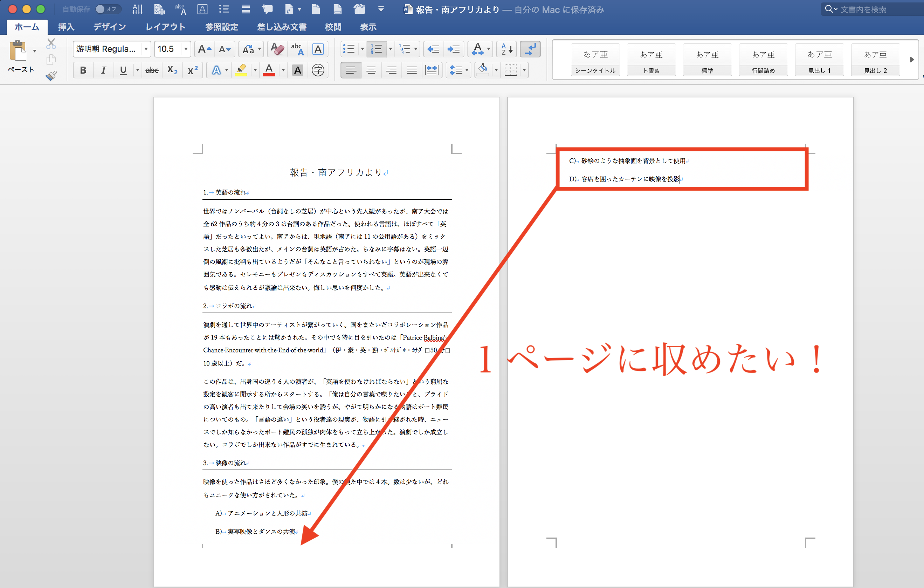Toggle Align Left paragraph alignment
The width and height of the screenshot is (924, 588).
[x=351, y=70]
